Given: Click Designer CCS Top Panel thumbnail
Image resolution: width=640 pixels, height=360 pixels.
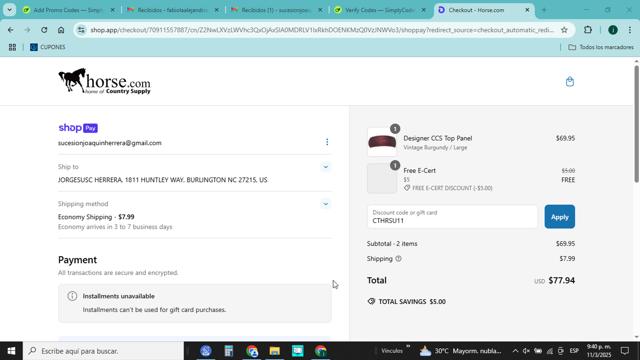Looking at the screenshot, I should point(382,142).
